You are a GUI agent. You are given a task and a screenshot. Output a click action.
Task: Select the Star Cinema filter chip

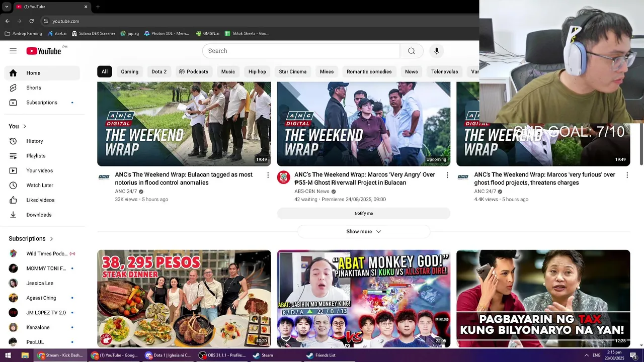click(293, 72)
